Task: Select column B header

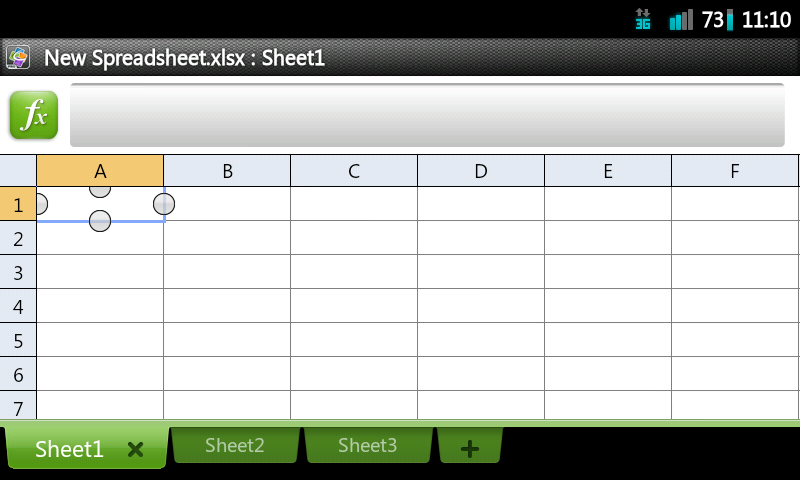Action: click(227, 171)
